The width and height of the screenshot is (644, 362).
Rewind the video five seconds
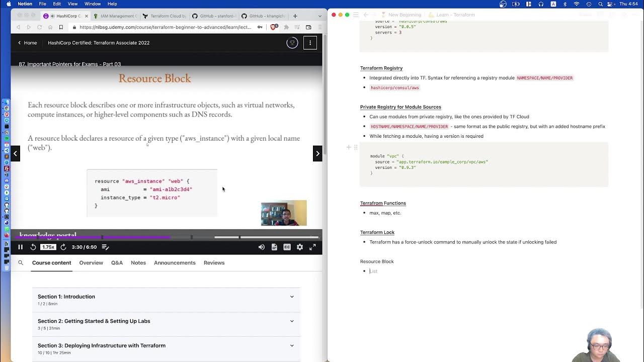pyautogui.click(x=33, y=247)
